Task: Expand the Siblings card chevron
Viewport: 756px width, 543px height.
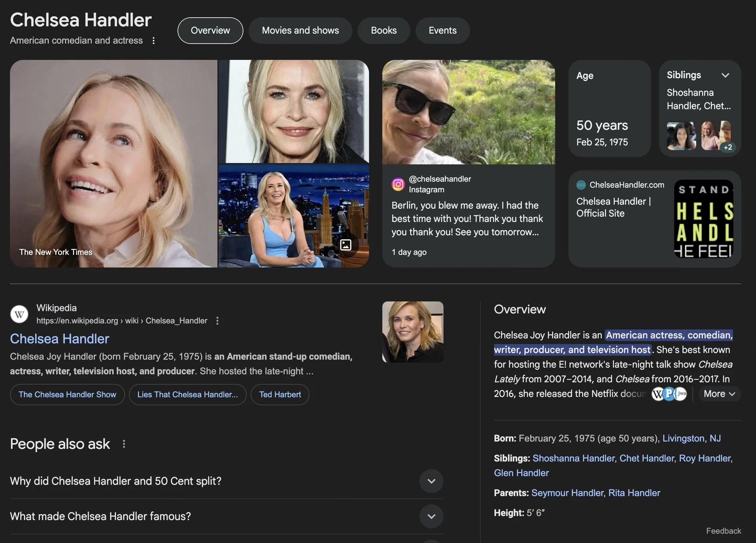Action: (x=725, y=76)
